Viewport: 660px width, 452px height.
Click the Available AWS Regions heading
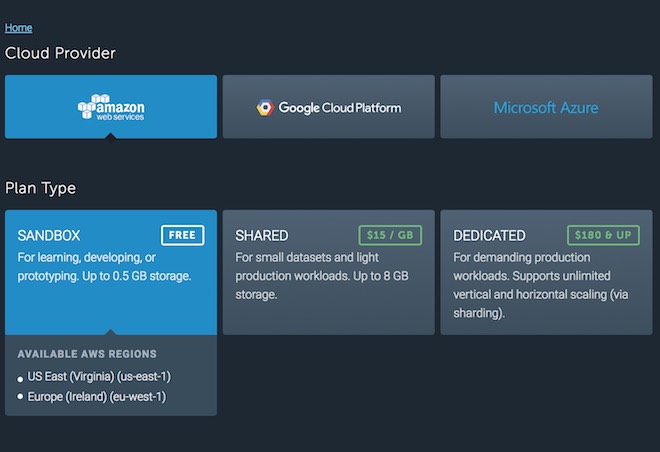click(87, 354)
